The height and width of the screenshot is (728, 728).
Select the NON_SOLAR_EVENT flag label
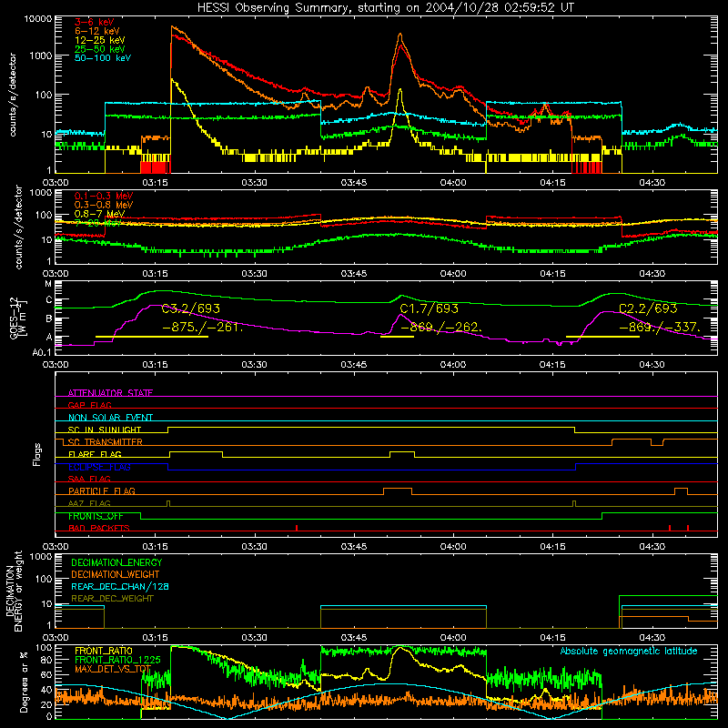click(x=110, y=418)
